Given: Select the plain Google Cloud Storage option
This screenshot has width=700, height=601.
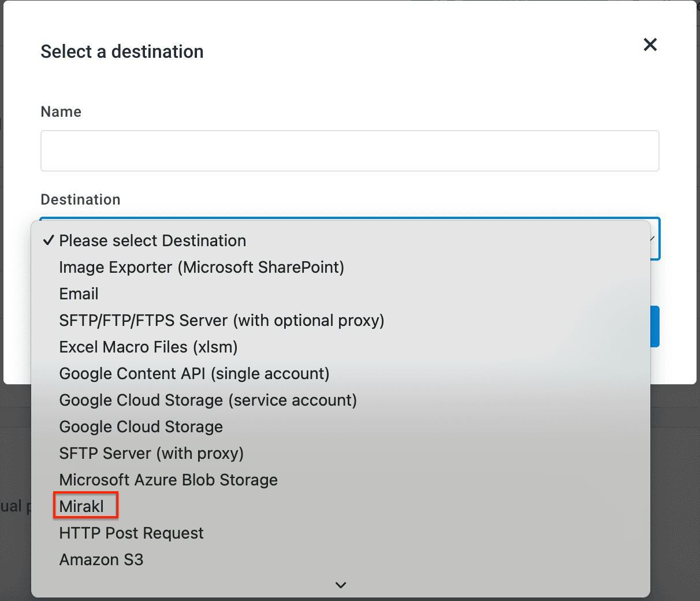Looking at the screenshot, I should tap(141, 426).
